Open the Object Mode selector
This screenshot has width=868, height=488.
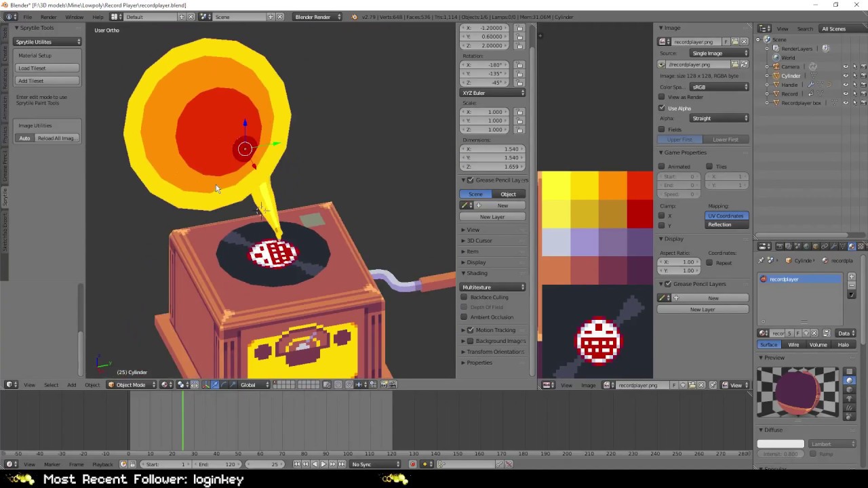point(132,385)
